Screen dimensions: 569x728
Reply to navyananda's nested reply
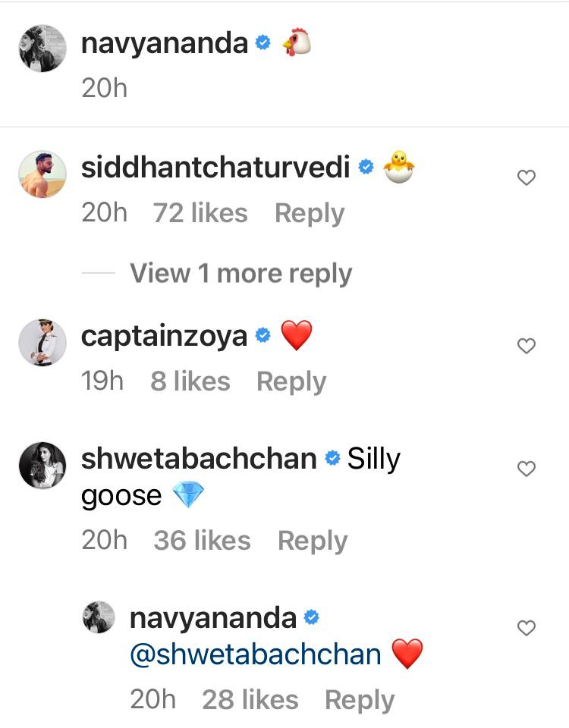click(x=359, y=700)
